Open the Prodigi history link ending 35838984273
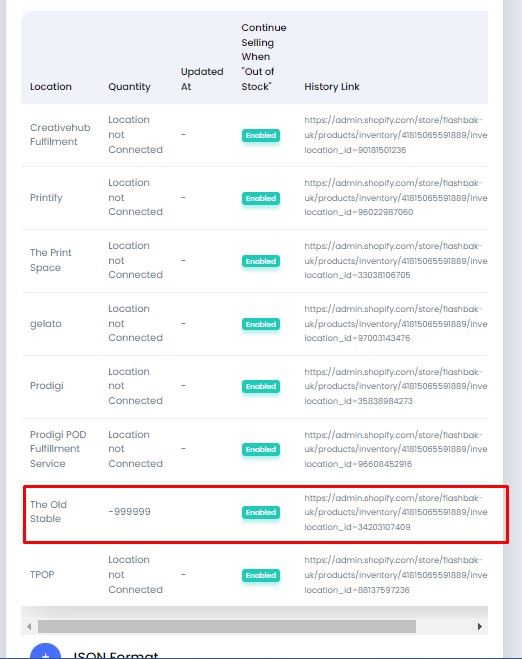This screenshot has width=522, height=659. click(395, 386)
